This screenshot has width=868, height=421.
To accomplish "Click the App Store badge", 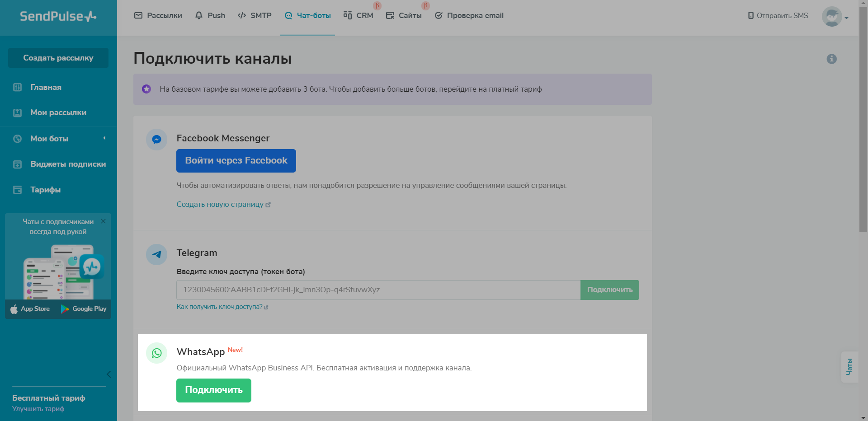I will [x=30, y=309].
